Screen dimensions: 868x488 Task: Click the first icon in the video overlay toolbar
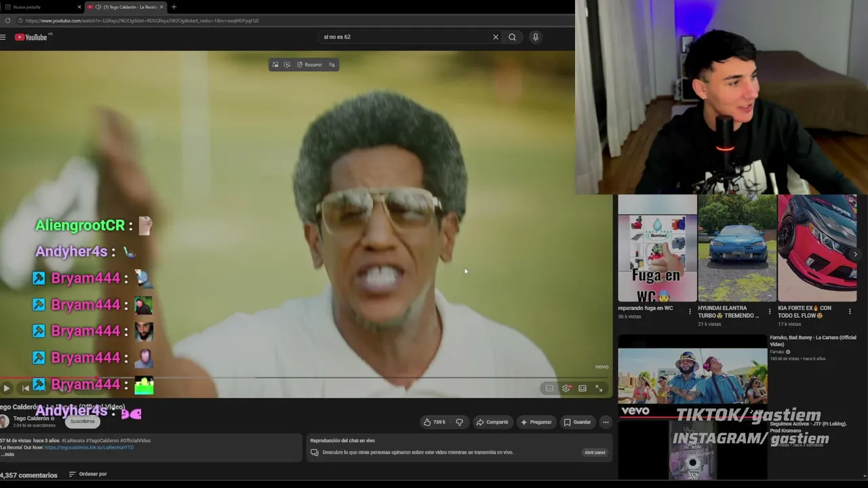275,64
